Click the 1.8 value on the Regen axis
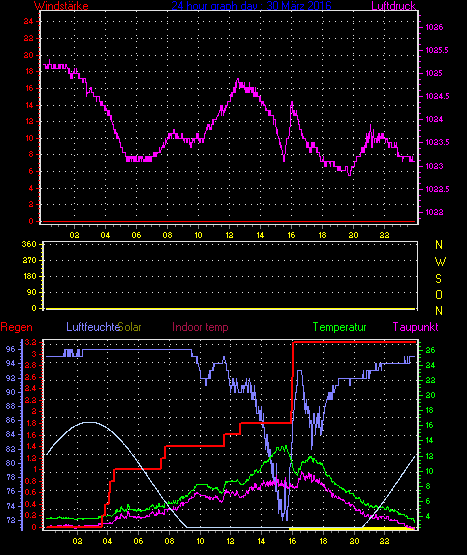This screenshot has width=467, height=555. point(31,423)
